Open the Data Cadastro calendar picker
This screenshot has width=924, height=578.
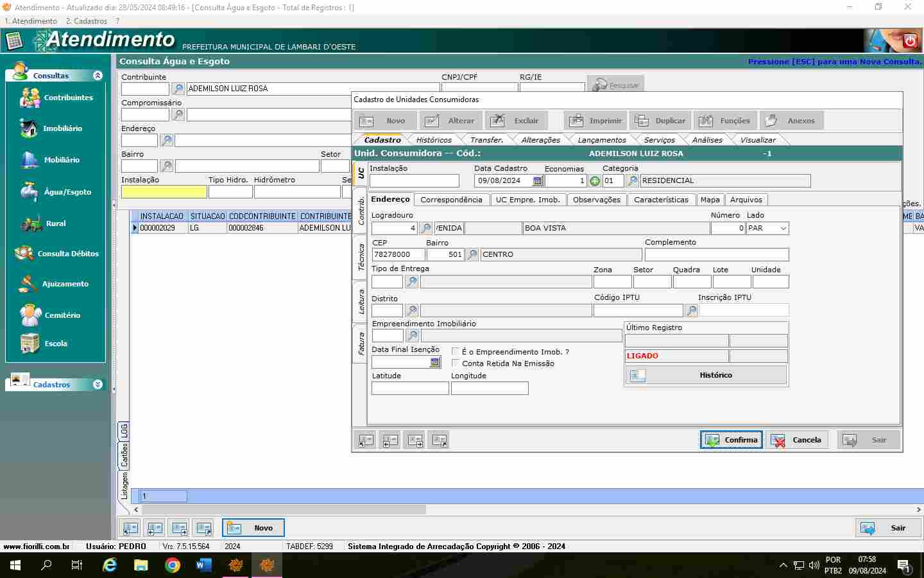(538, 181)
